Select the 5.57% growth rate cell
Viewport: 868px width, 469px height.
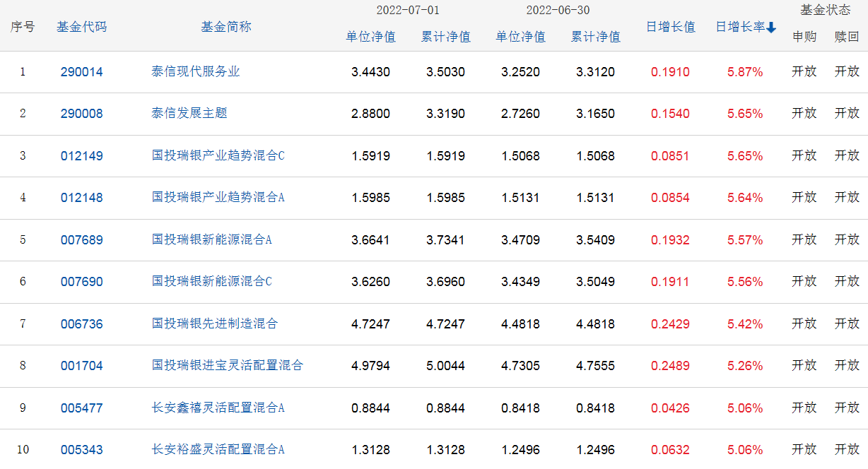click(745, 240)
